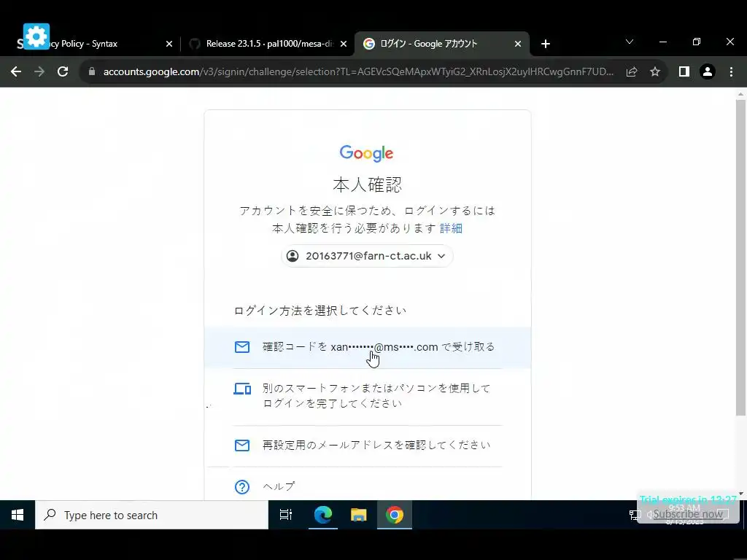This screenshot has height=560, width=747.
Task: Choose confirm recovery email address option
Action: 368,446
